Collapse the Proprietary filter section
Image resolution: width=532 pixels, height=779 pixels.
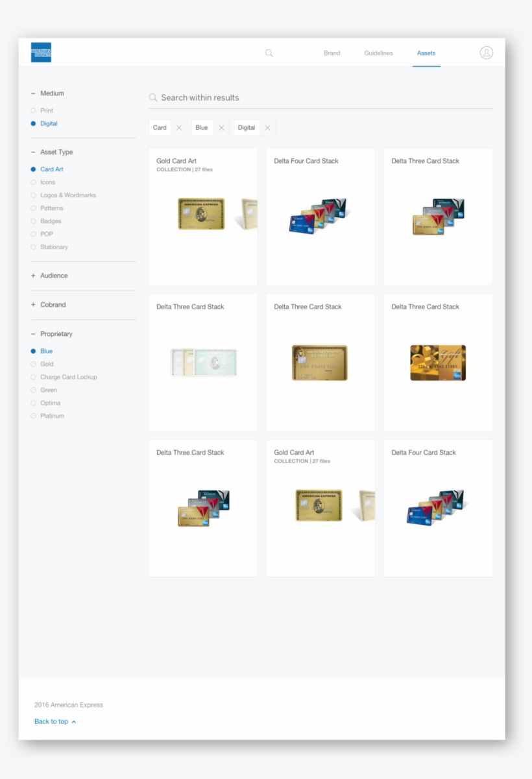click(x=51, y=334)
